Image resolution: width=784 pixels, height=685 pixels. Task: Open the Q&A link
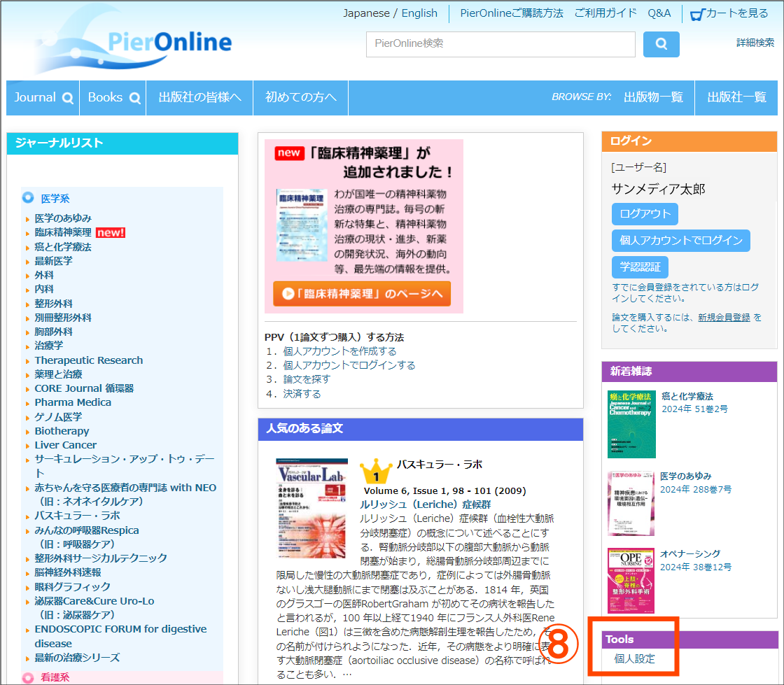[659, 13]
